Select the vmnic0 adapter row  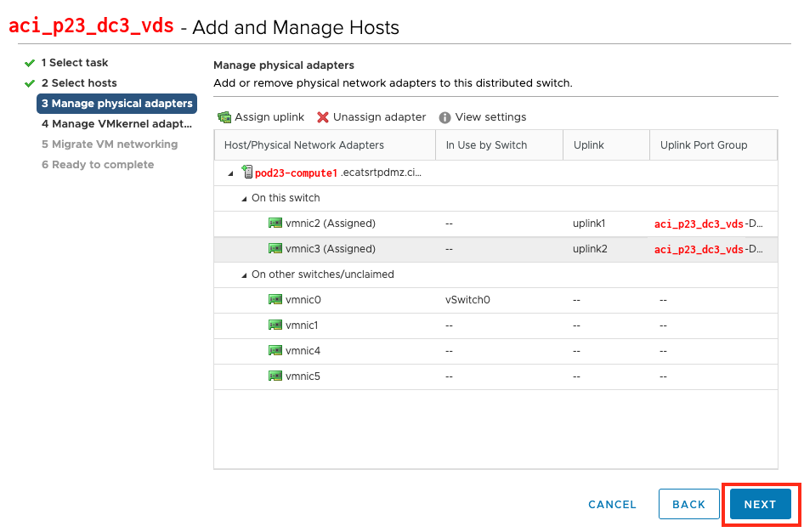click(495, 300)
